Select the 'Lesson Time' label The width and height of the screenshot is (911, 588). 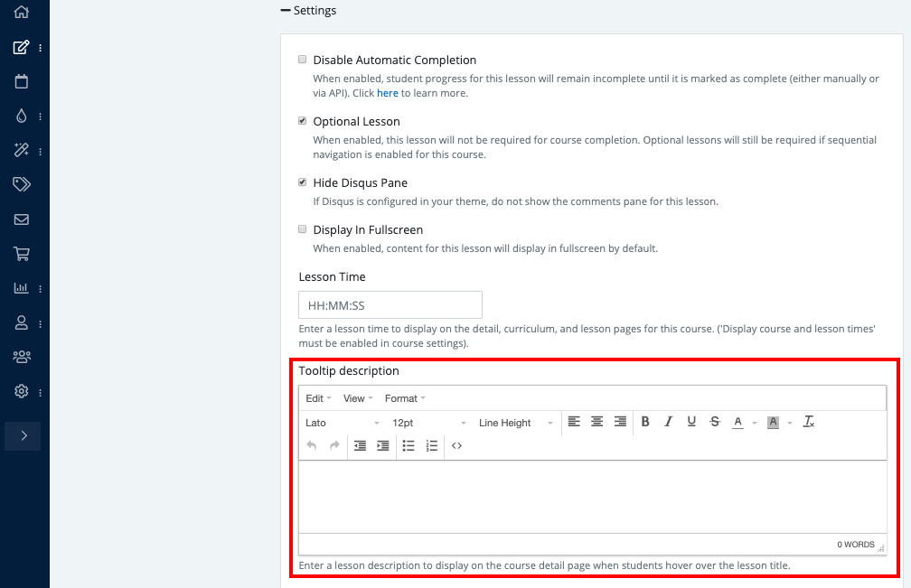coord(332,277)
